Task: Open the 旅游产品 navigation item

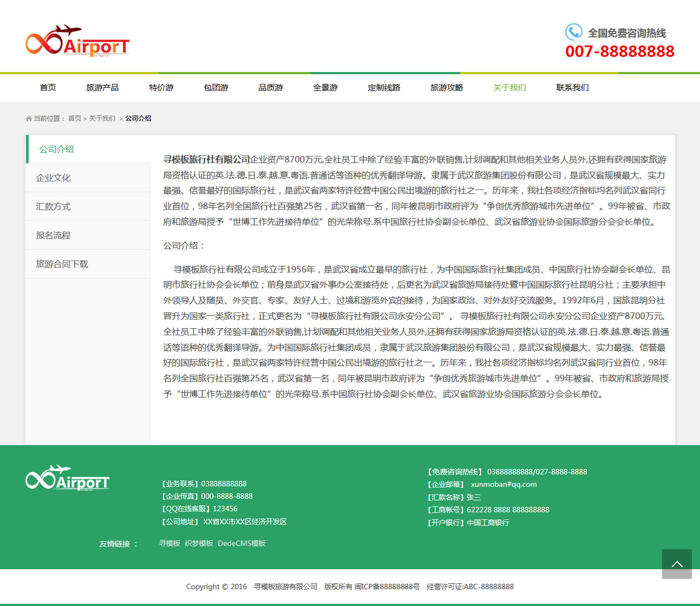Action: (x=102, y=88)
